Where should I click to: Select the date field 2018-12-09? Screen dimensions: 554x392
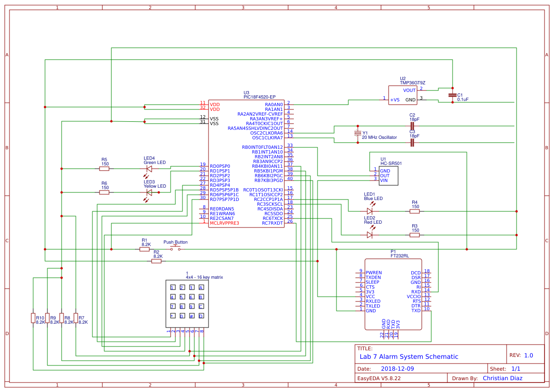(x=397, y=369)
